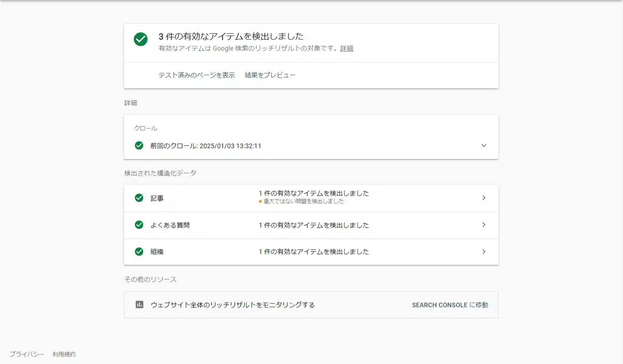Screen dimensions: 623x364
Task: Click 結果をプレビュー button
Action: (x=270, y=75)
